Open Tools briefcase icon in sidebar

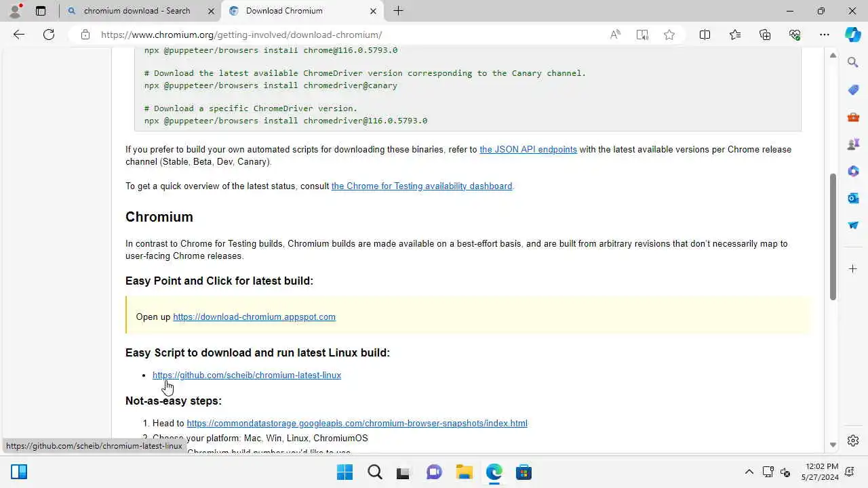pyautogui.click(x=853, y=117)
